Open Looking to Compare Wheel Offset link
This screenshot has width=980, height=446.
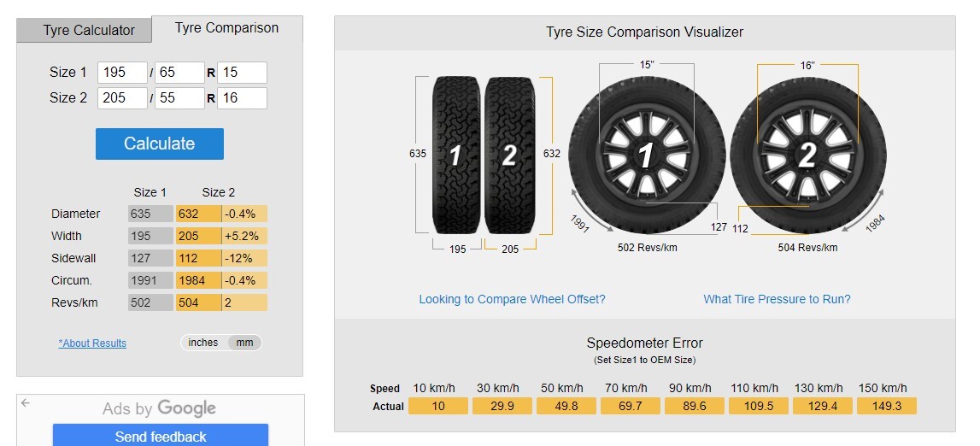pos(512,299)
